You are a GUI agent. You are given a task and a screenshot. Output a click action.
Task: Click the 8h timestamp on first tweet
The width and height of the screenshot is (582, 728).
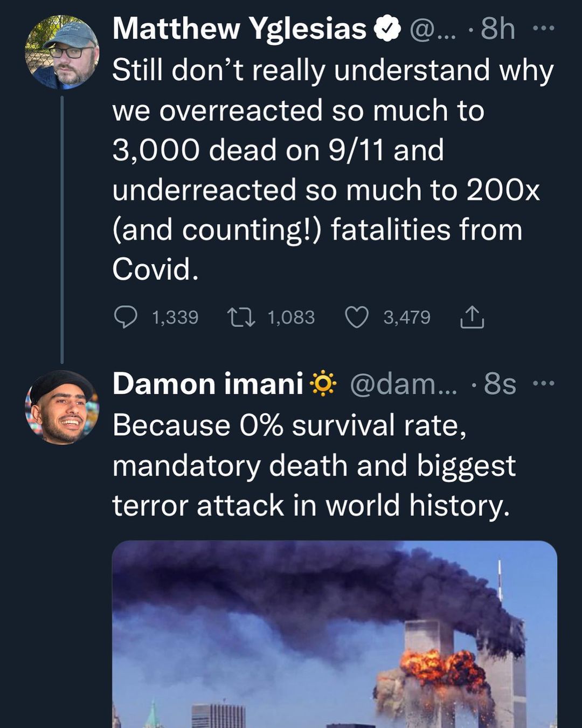click(x=497, y=28)
